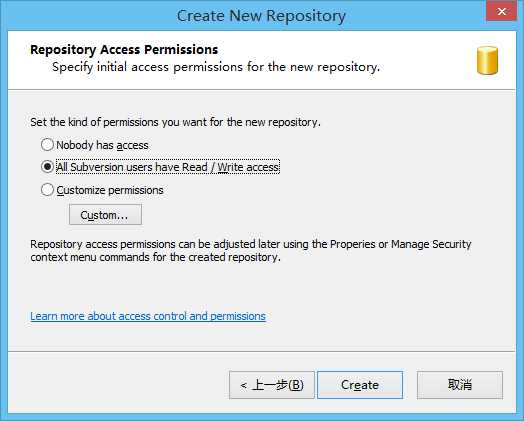524x421 pixels.
Task: Click the 'context menu commands' line of the note
Action: pos(155,257)
